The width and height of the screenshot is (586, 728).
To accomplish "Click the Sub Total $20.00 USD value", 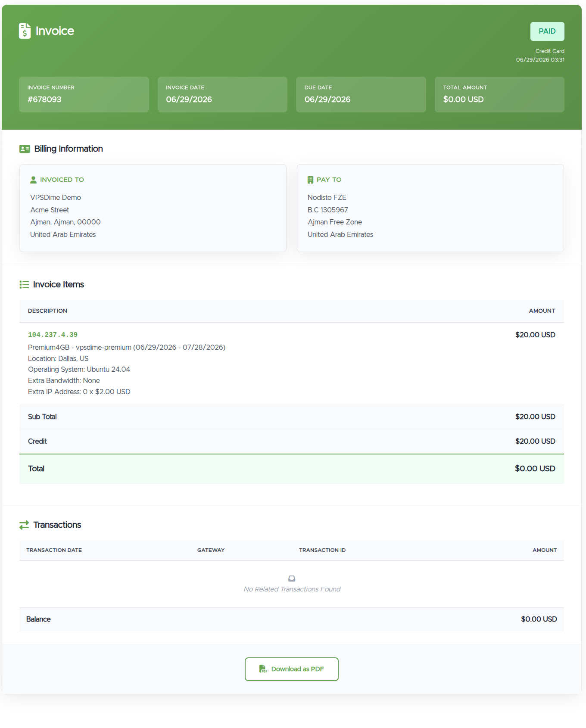I will [x=535, y=417].
